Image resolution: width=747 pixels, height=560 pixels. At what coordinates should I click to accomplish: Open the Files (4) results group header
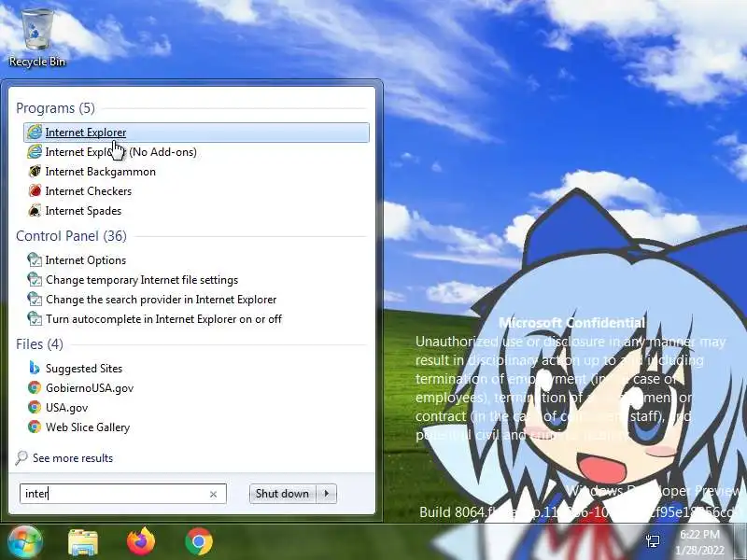point(39,343)
